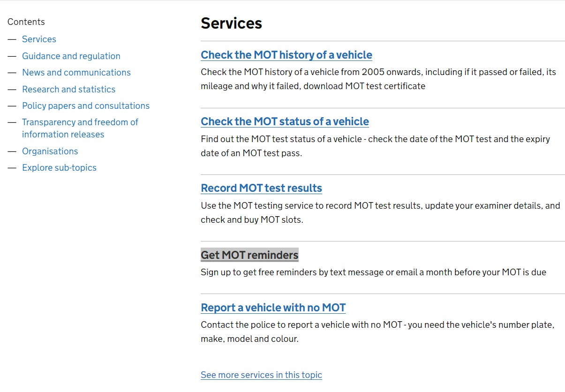Jump to Organisations section

[x=50, y=151]
